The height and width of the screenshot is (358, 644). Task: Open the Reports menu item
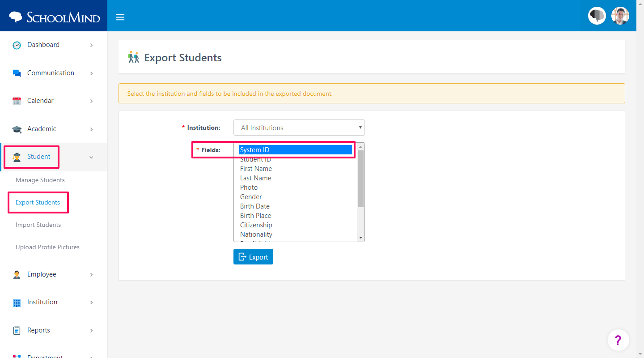[54, 330]
